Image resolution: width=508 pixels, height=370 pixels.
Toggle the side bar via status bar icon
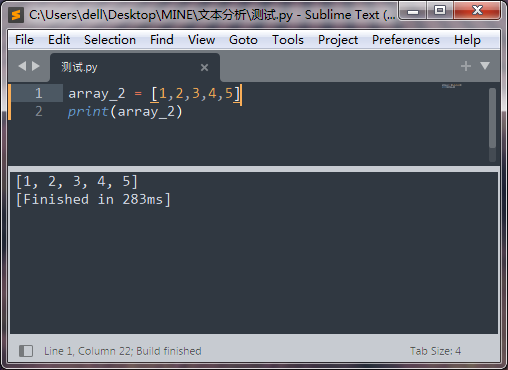pyautogui.click(x=26, y=351)
